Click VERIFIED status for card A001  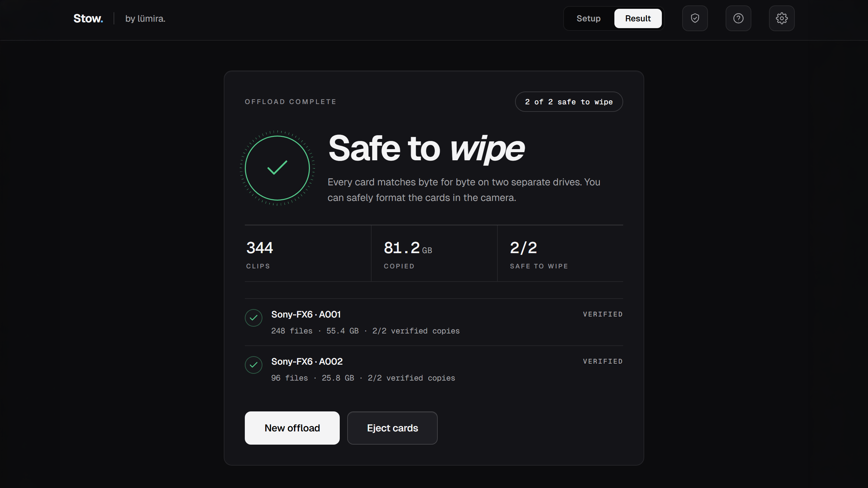pyautogui.click(x=603, y=314)
